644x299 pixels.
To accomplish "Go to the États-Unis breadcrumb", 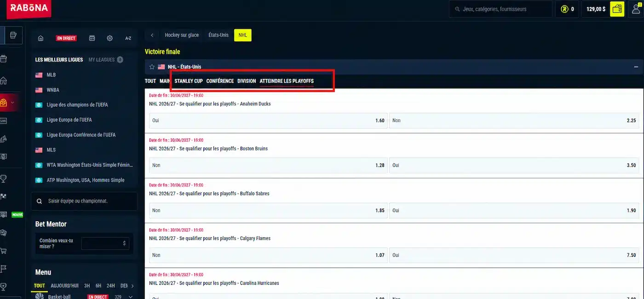I will pyautogui.click(x=218, y=35).
